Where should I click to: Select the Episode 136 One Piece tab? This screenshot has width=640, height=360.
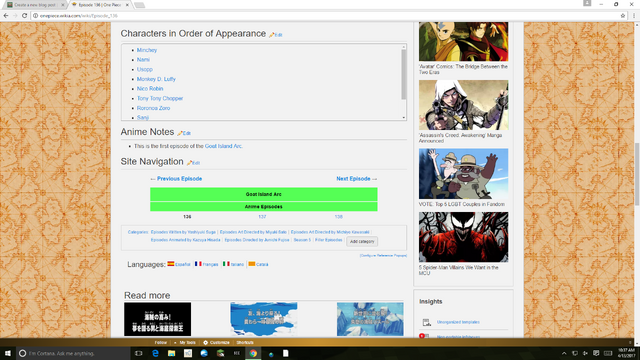pos(100,5)
